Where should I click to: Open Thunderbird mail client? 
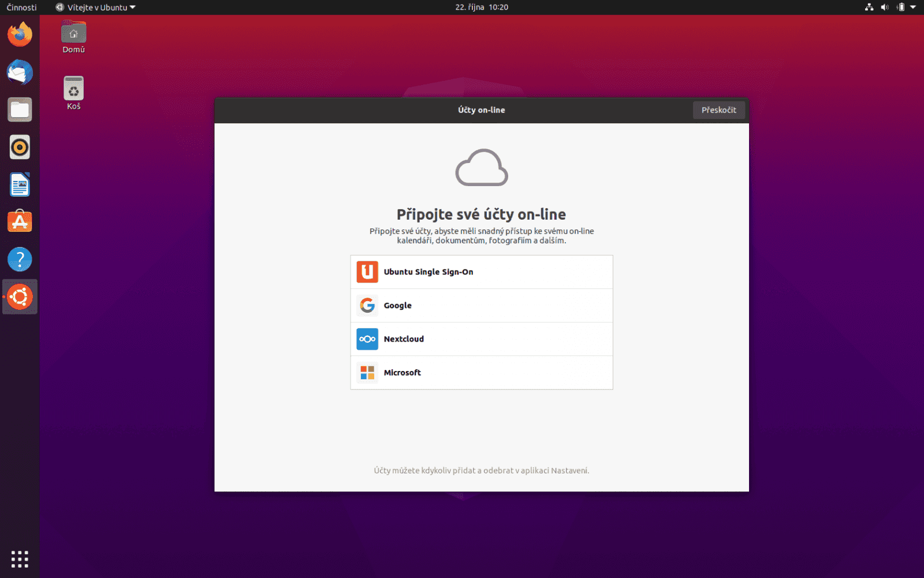click(20, 72)
